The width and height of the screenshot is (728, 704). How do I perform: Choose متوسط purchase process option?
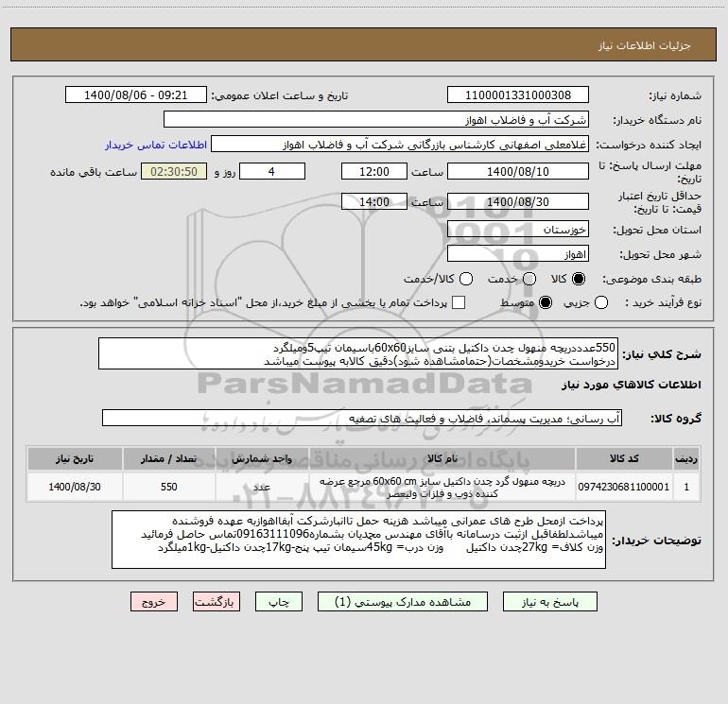(x=546, y=302)
